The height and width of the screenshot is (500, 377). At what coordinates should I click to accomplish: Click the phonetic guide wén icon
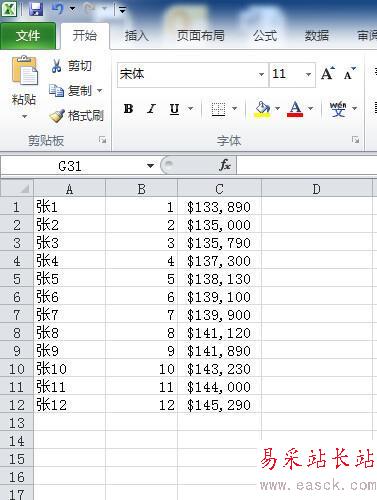[x=338, y=109]
